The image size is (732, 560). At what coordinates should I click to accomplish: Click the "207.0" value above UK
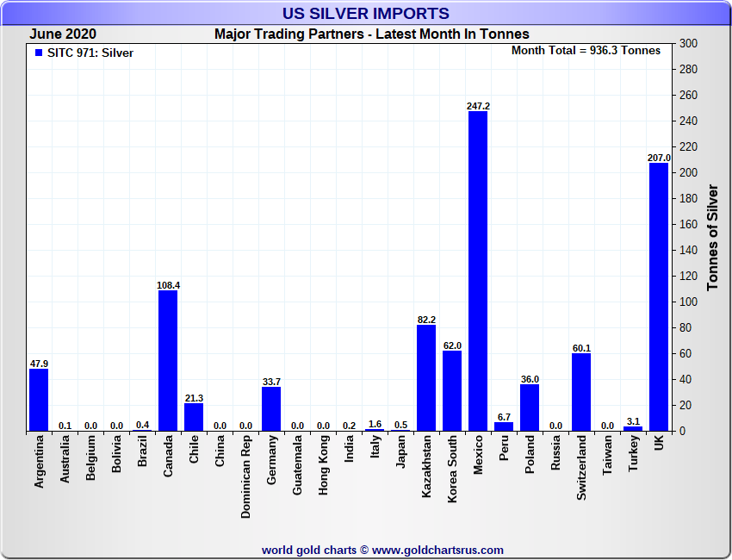pos(659,158)
